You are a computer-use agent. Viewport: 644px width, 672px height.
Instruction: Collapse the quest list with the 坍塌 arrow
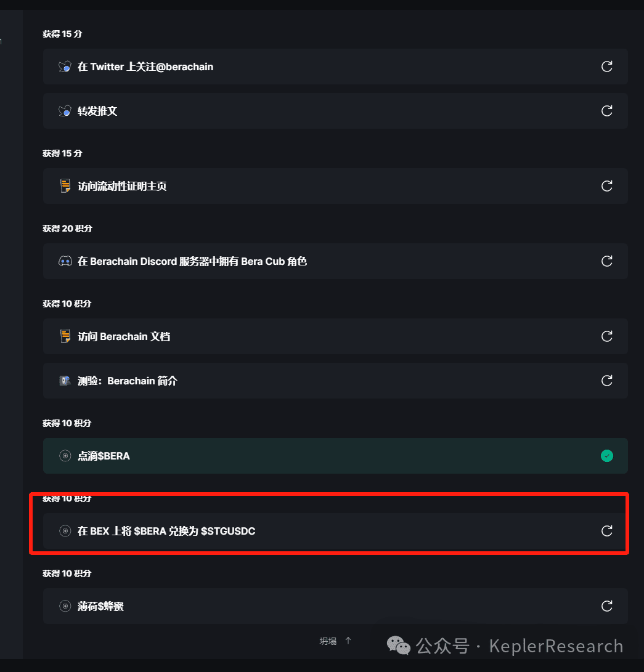[x=335, y=641]
